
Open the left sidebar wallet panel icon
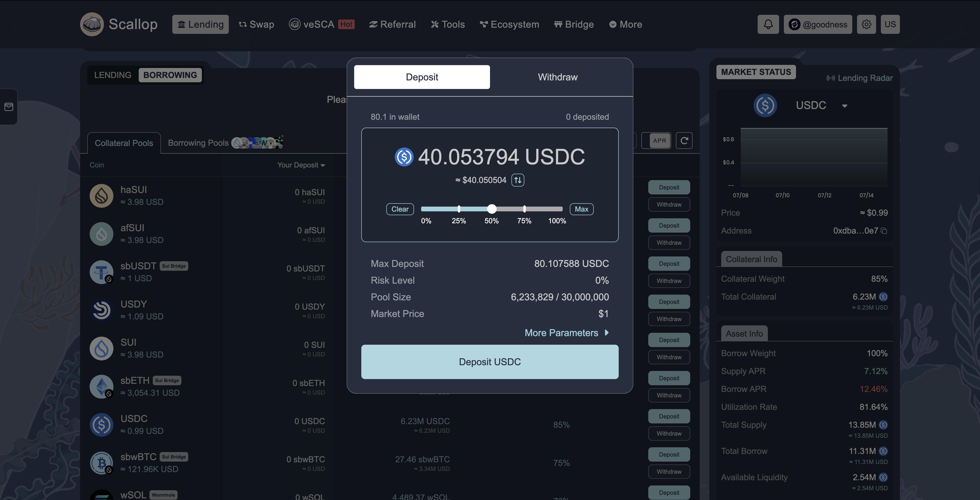(x=9, y=107)
